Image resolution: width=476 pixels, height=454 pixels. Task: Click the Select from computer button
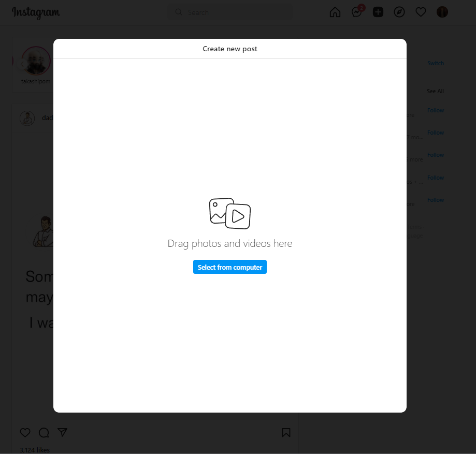230,267
